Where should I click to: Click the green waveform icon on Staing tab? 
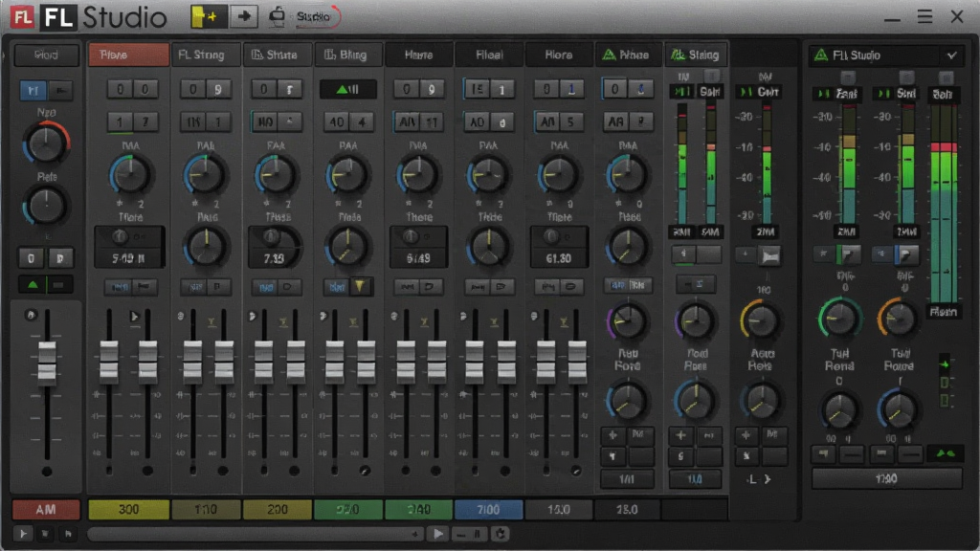click(678, 55)
